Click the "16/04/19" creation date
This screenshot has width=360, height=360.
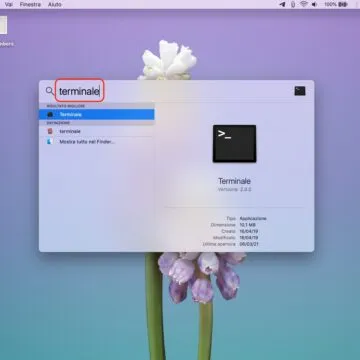249,231
